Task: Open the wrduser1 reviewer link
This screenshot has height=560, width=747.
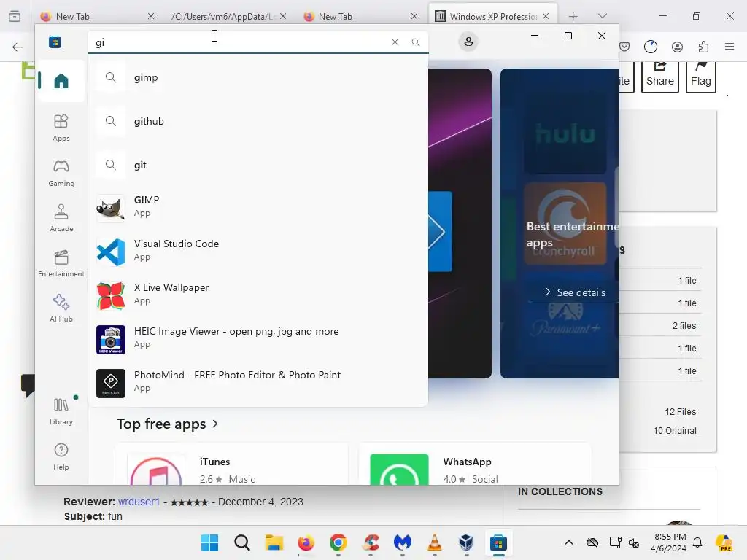Action: click(x=139, y=502)
